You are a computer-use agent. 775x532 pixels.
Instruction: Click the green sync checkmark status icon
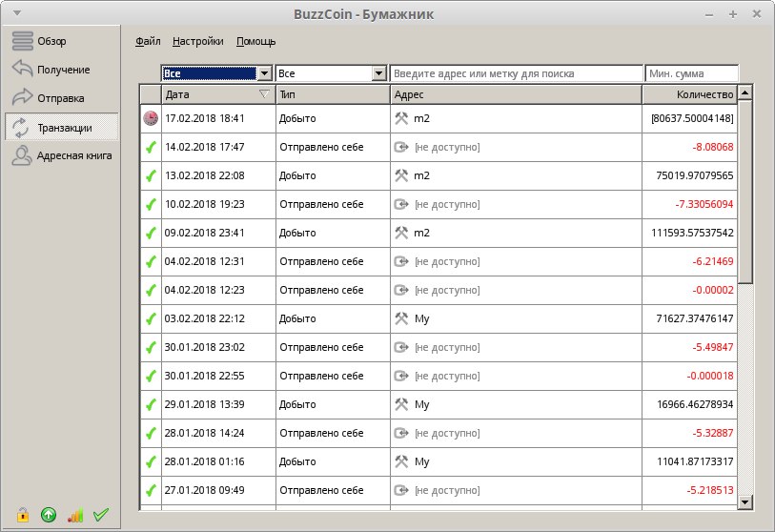101,515
